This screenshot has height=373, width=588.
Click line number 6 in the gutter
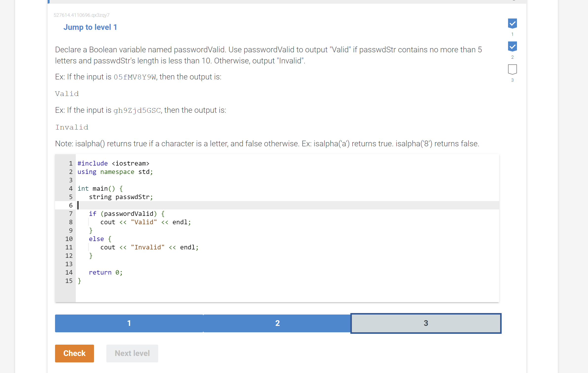(71, 205)
